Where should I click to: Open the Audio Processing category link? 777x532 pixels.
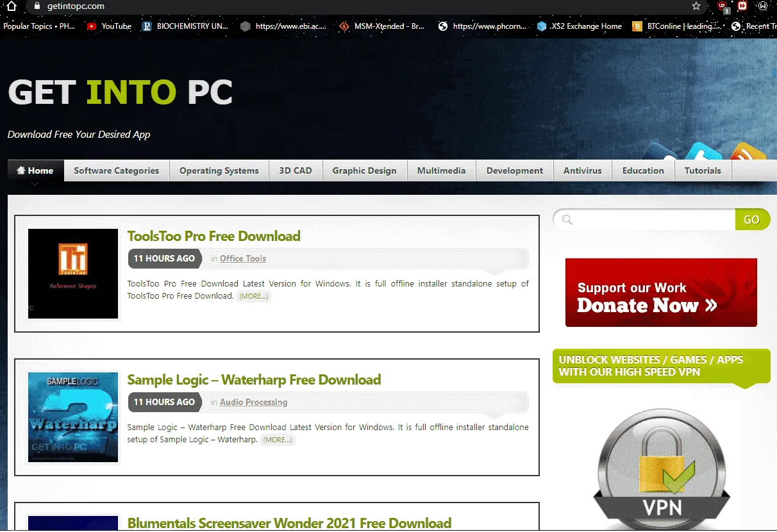coord(254,402)
